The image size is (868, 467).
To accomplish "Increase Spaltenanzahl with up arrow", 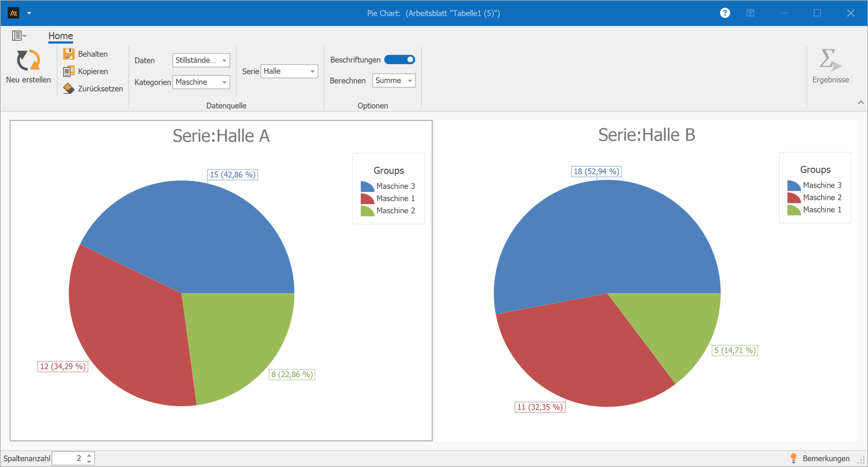I will pyautogui.click(x=89, y=455).
